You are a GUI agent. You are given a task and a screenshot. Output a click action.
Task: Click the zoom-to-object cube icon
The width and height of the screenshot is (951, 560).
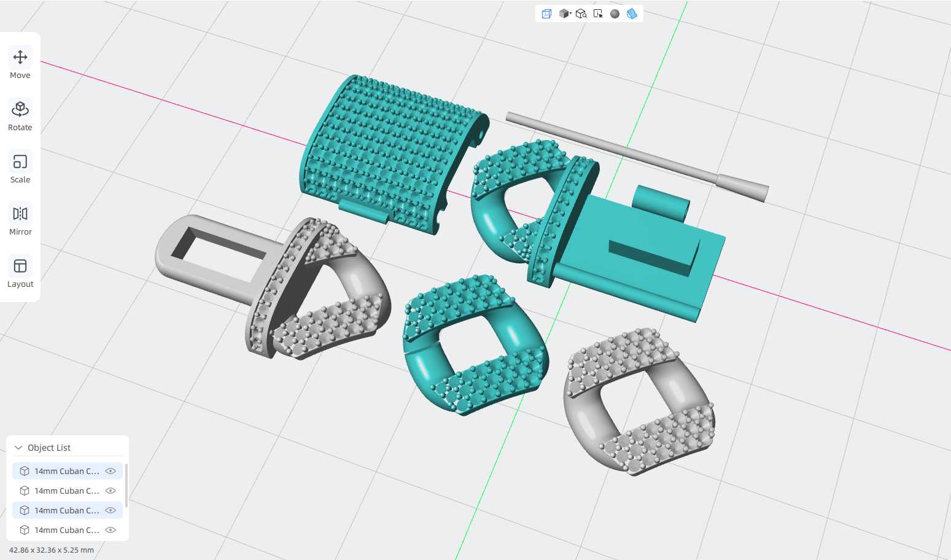click(581, 14)
